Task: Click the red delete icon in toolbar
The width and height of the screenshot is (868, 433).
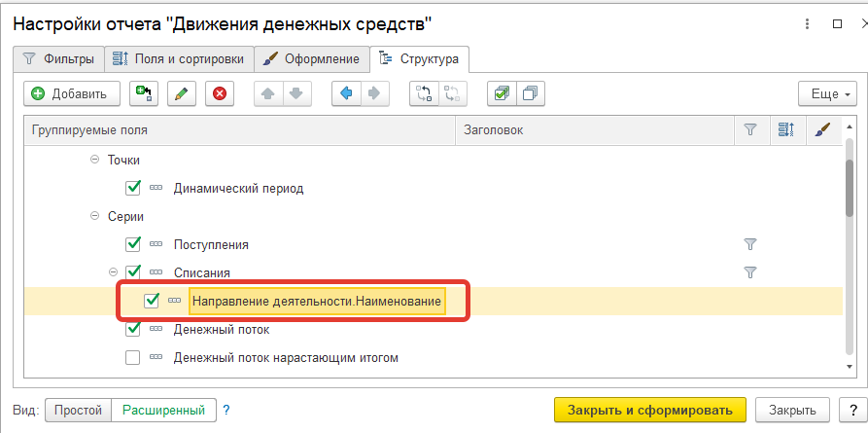Action: 219,93
